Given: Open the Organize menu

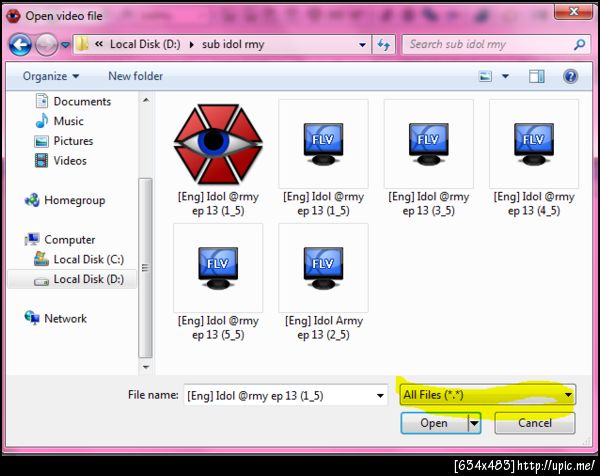Looking at the screenshot, I should coord(51,76).
